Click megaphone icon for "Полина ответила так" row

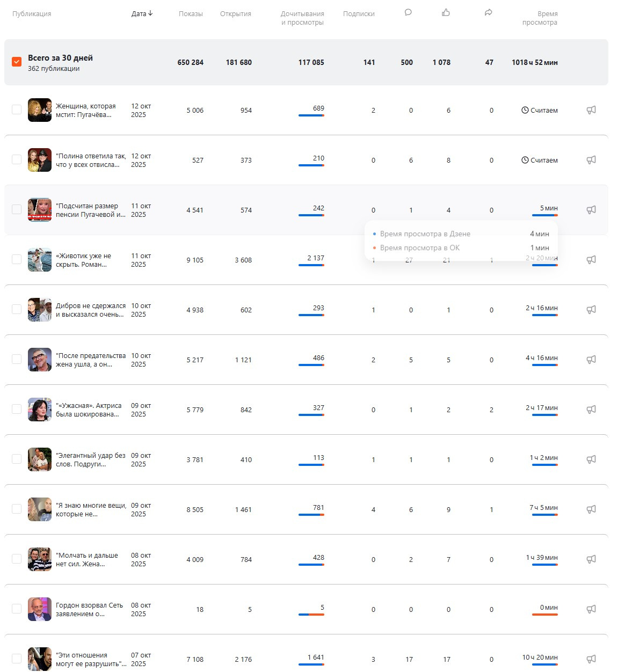(x=591, y=160)
